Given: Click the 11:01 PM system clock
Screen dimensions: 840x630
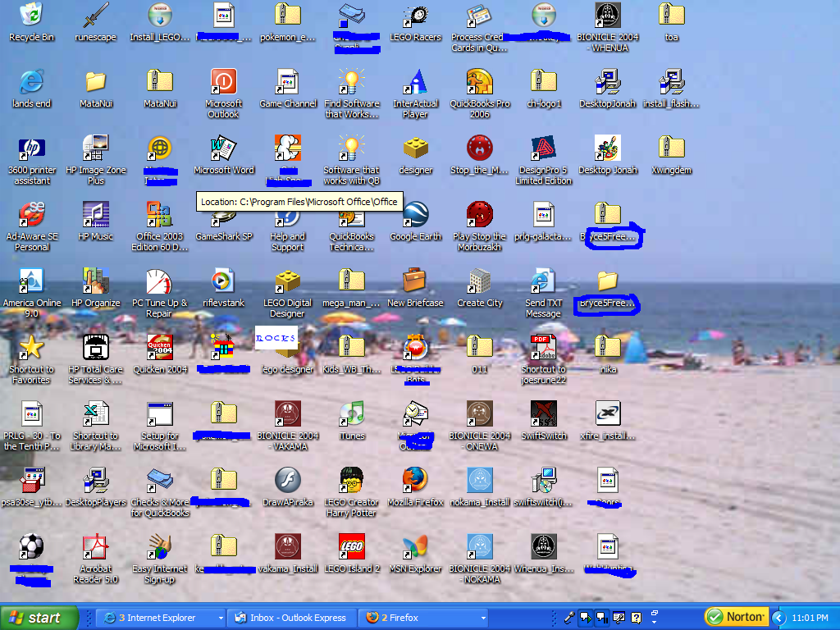Looking at the screenshot, I should point(810,618).
